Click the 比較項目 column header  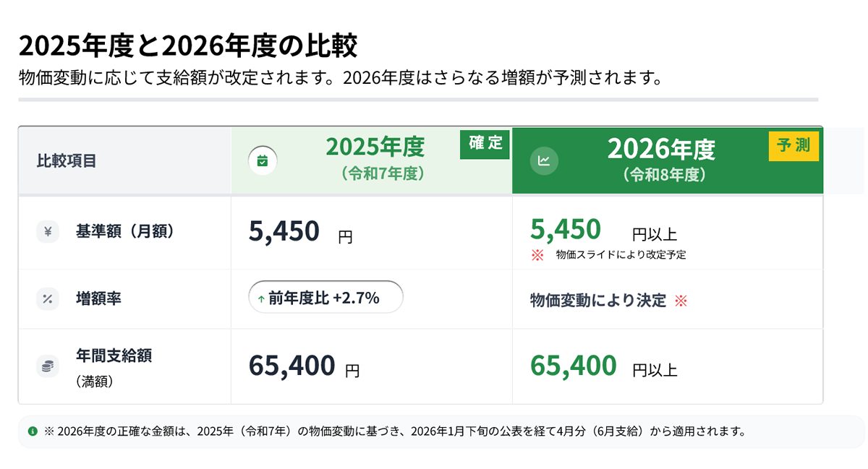click(67, 160)
